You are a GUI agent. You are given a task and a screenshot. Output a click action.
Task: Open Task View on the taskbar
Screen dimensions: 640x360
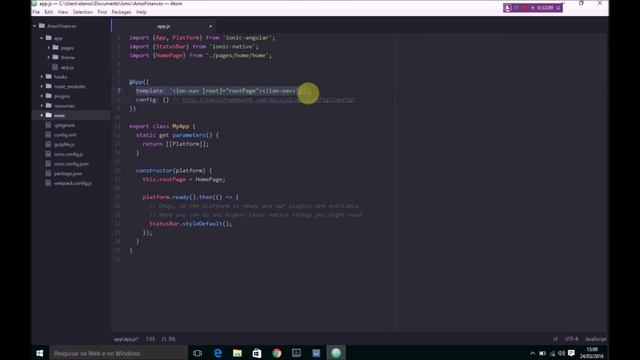198,353
